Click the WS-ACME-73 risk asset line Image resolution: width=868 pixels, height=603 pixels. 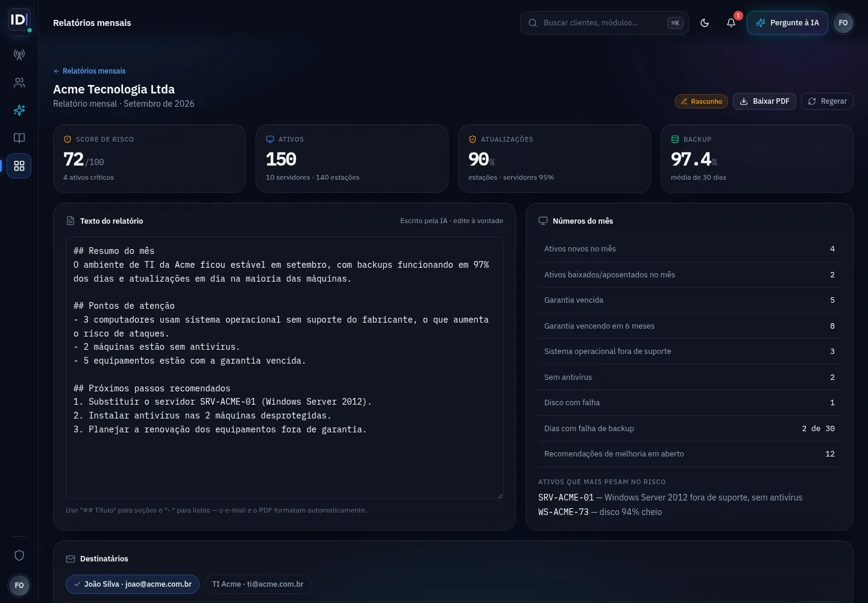pyautogui.click(x=600, y=512)
